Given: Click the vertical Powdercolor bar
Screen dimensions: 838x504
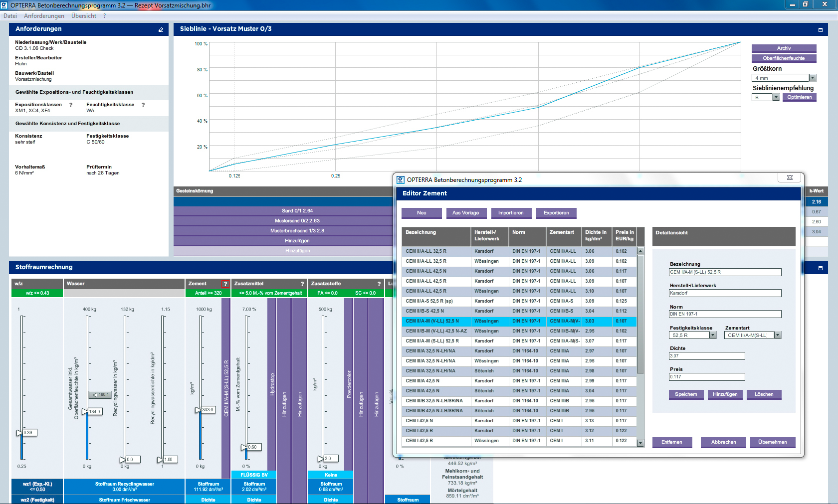Looking at the screenshot, I should 349,384.
